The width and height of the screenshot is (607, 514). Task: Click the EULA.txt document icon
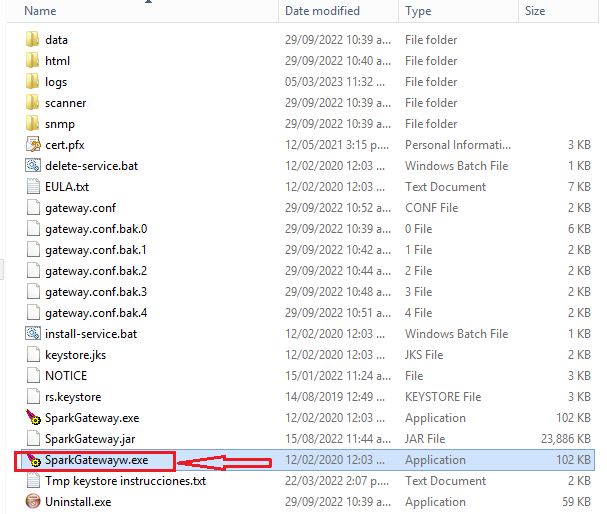(33, 187)
